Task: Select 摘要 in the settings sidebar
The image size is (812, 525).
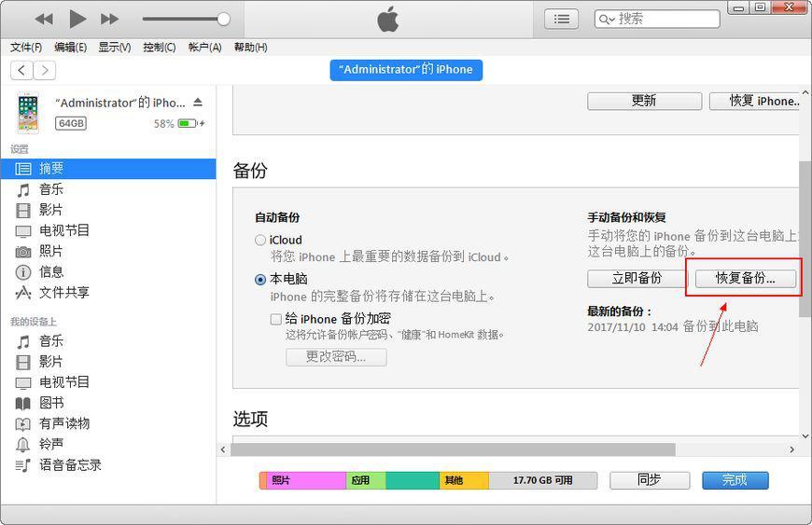Action: pos(108,169)
